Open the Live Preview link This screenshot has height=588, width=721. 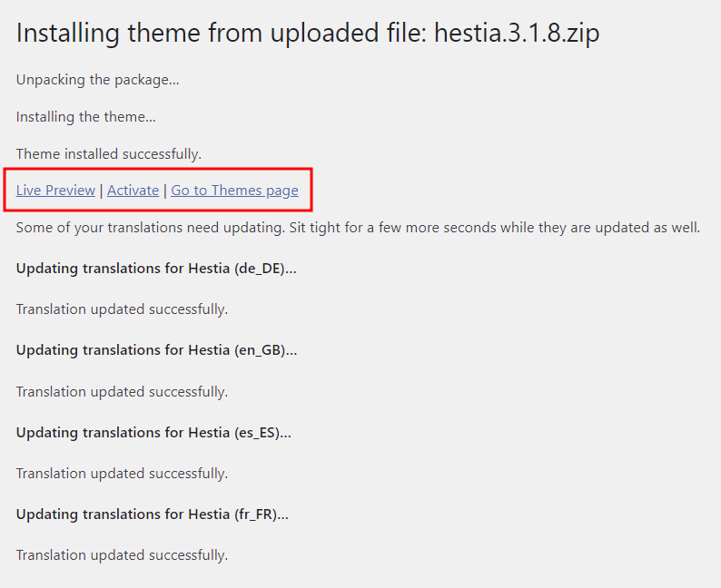[x=55, y=190]
